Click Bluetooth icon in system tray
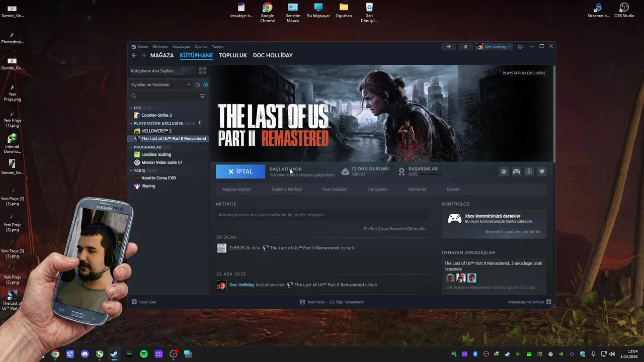Screen dimensions: 644x362 pyautogui.click(x=475, y=354)
